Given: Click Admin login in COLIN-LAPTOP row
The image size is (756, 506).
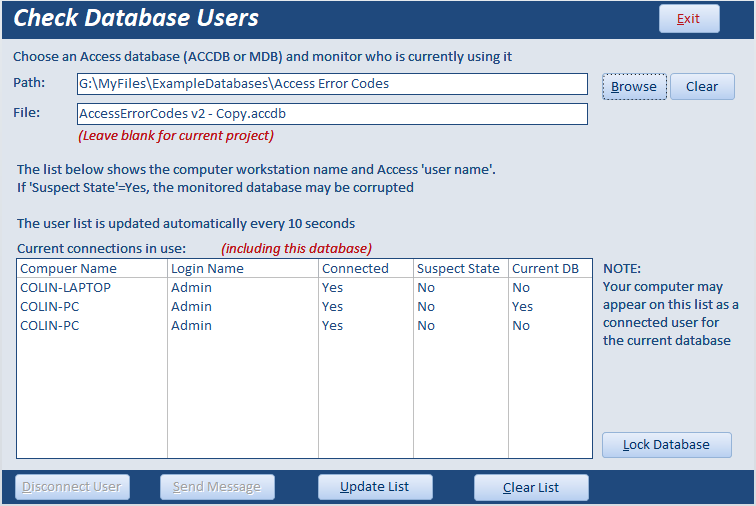Looking at the screenshot, I should coord(191,287).
